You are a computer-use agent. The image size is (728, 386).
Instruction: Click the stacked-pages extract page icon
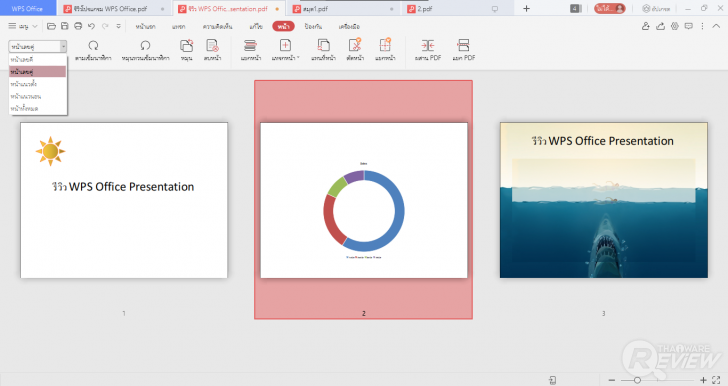coord(250,46)
